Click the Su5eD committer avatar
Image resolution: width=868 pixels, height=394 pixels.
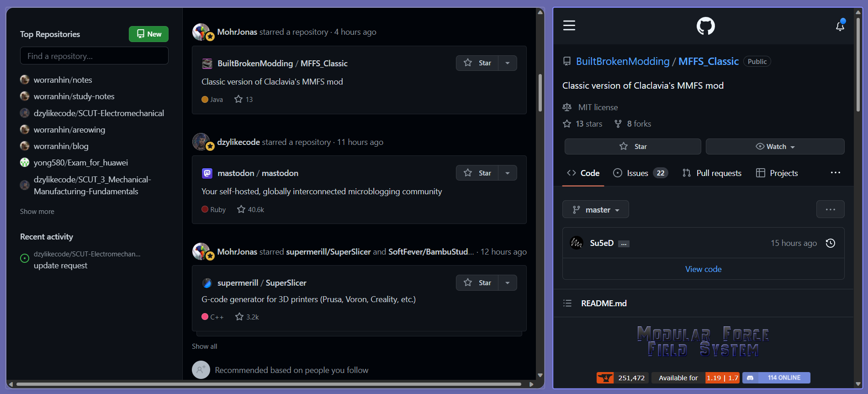pyautogui.click(x=577, y=243)
